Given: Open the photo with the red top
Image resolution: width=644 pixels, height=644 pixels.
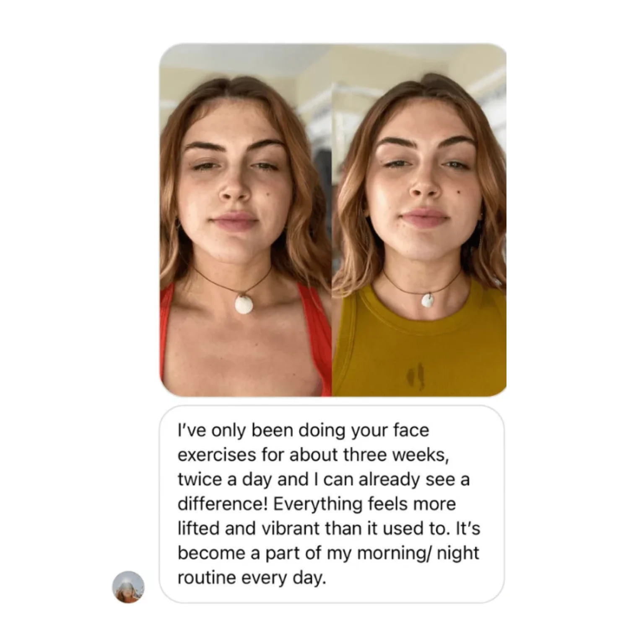Looking at the screenshot, I should [x=246, y=220].
